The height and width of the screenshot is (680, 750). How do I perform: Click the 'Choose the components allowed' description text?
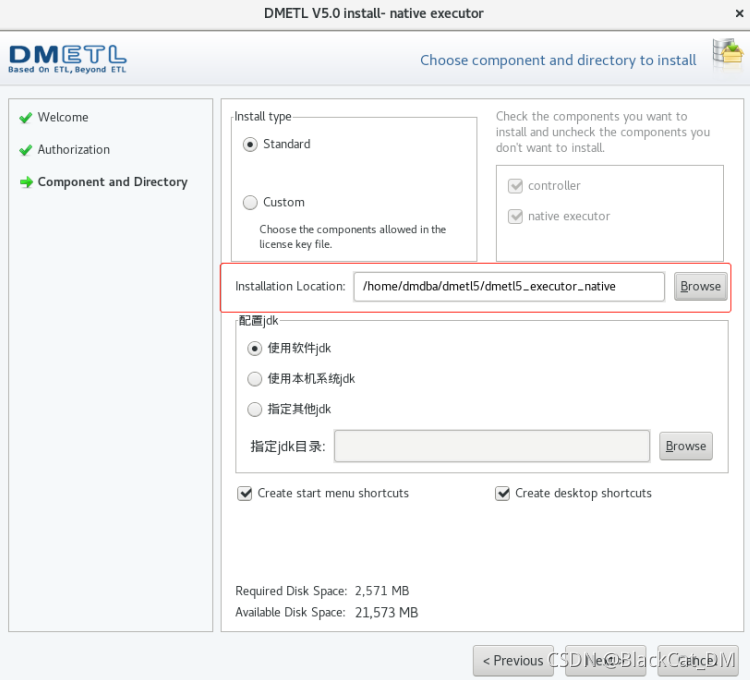click(x=353, y=237)
